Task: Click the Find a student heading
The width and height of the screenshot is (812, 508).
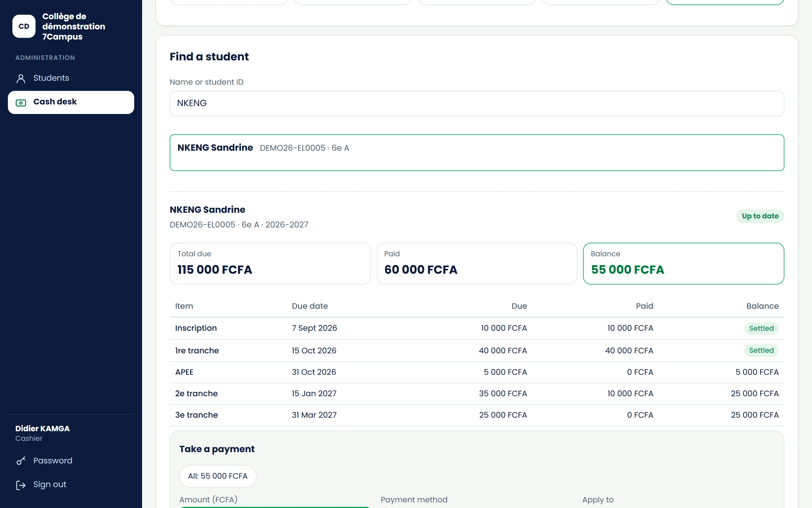Action: coord(209,56)
